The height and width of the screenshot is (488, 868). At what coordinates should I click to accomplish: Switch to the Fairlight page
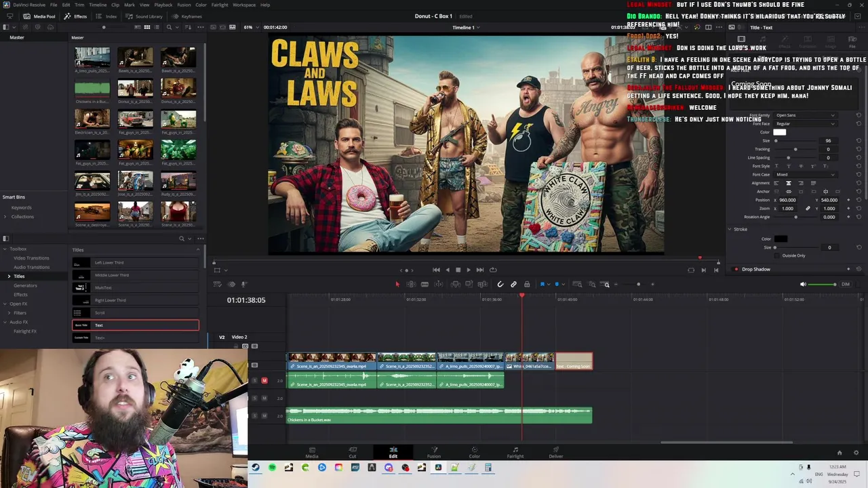(515, 452)
